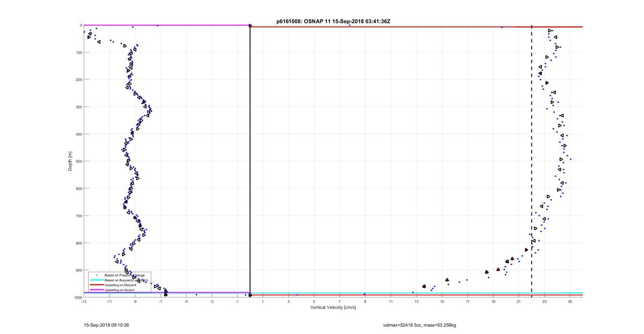Select the 'Depth [m]' y-axis label
The image size is (644, 334).
70,161
